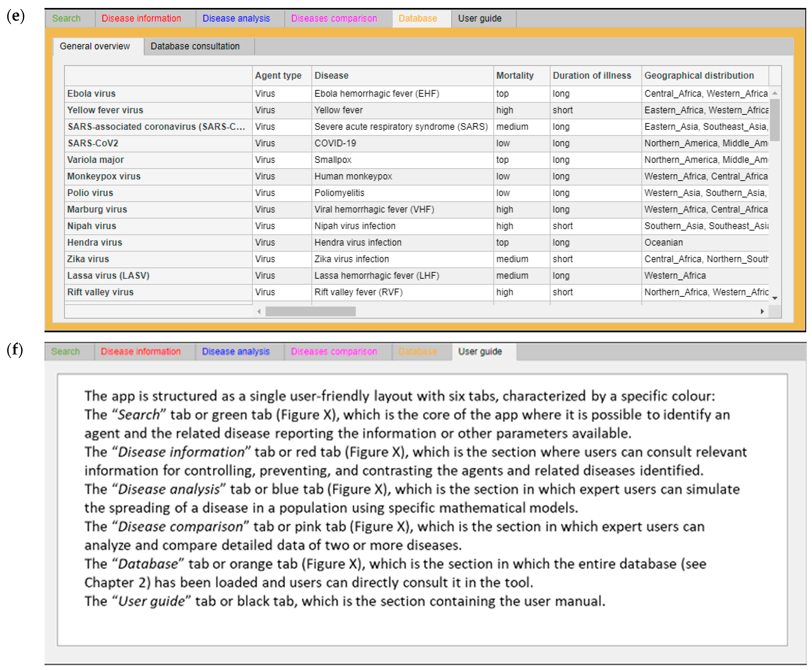Open User guide tab in upper panel
This screenshot has height=670, width=812.
click(x=480, y=18)
